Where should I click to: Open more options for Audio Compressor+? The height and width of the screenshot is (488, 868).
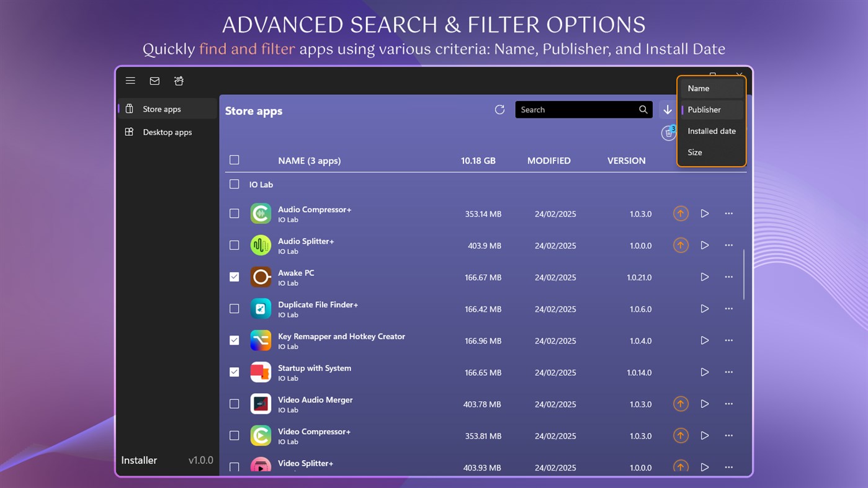729,213
